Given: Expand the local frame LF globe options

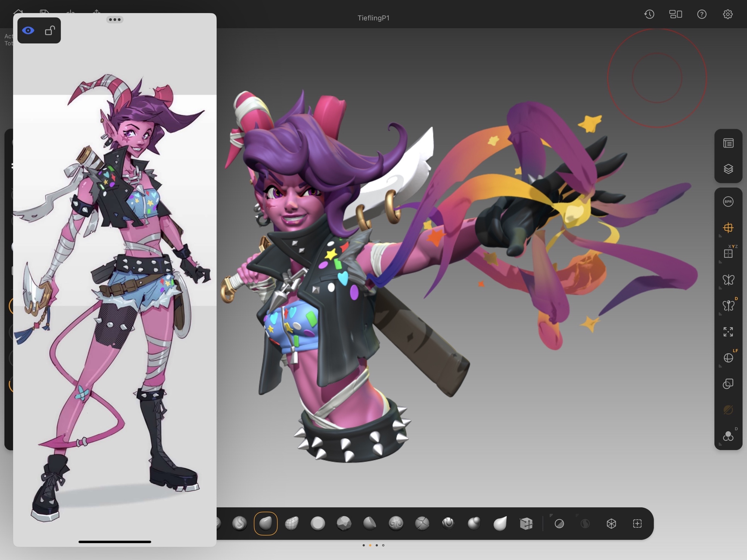Looking at the screenshot, I should click(x=728, y=358).
